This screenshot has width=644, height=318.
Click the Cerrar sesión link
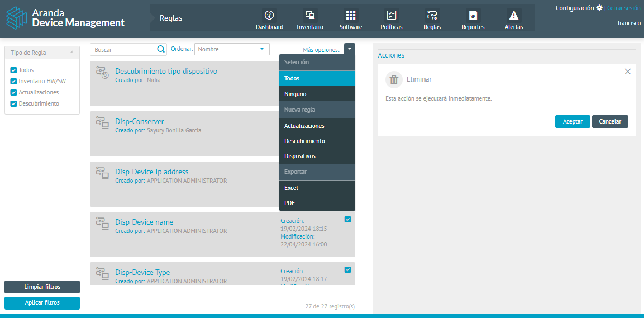(623, 8)
